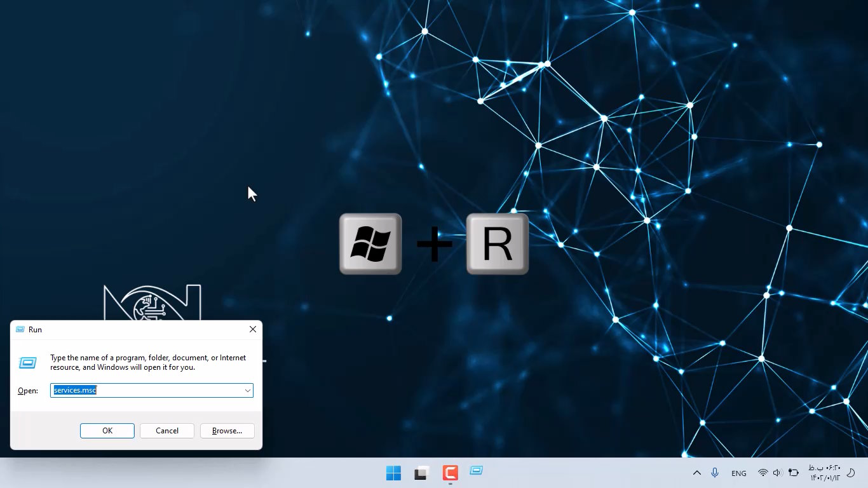Select the Run app icon on the taskbar
The width and height of the screenshot is (868, 488).
pyautogui.click(x=477, y=471)
